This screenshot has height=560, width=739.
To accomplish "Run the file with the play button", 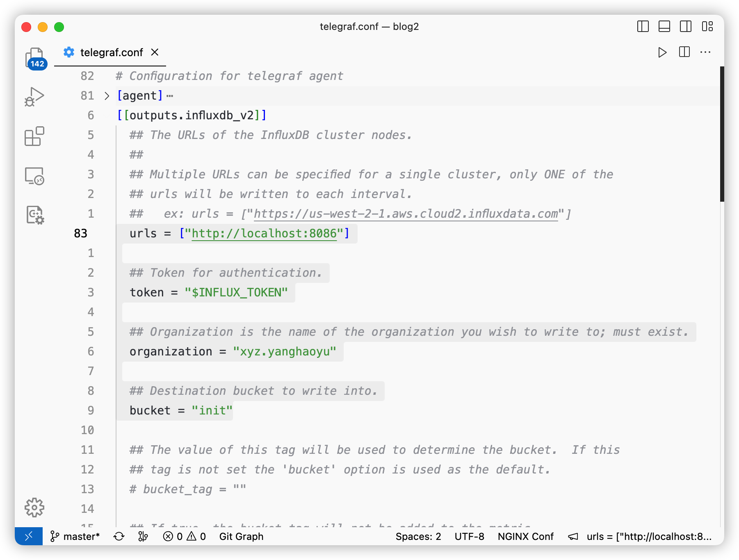I will point(662,52).
